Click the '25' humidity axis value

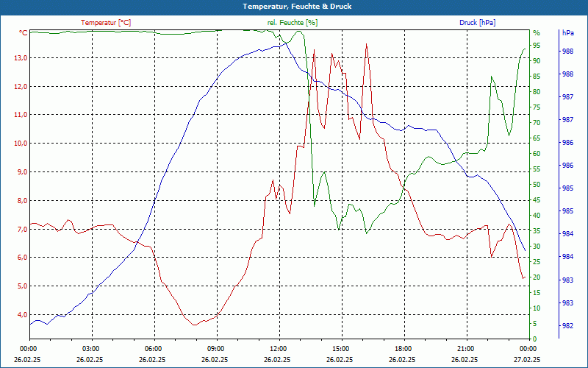pyautogui.click(x=537, y=262)
